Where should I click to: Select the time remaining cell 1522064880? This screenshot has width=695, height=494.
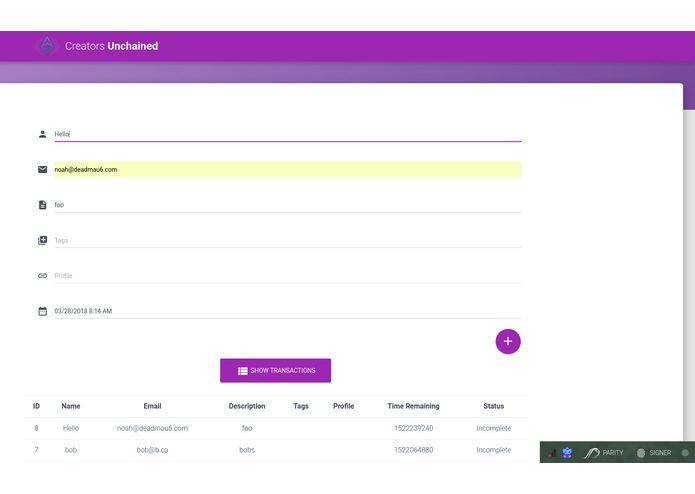[x=414, y=450]
